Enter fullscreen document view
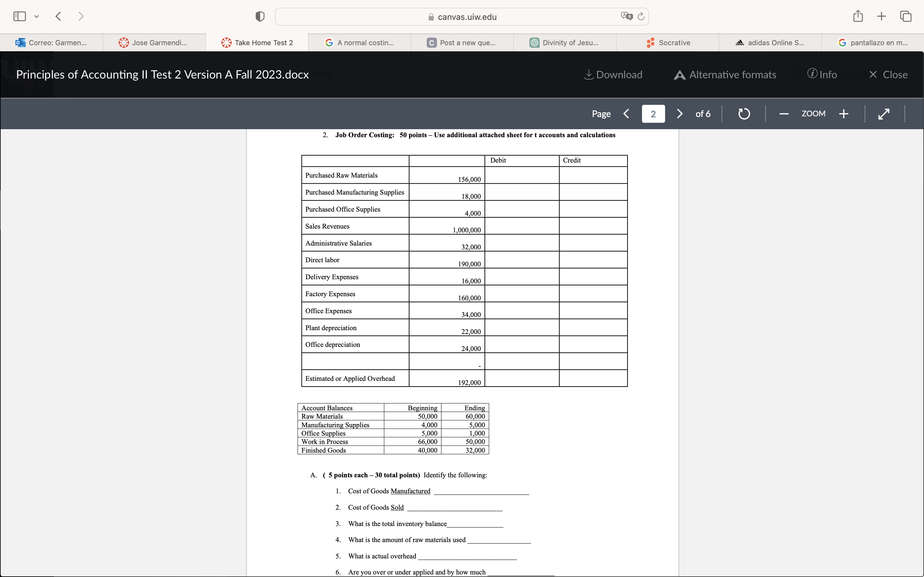The height and width of the screenshot is (577, 924). tap(884, 114)
